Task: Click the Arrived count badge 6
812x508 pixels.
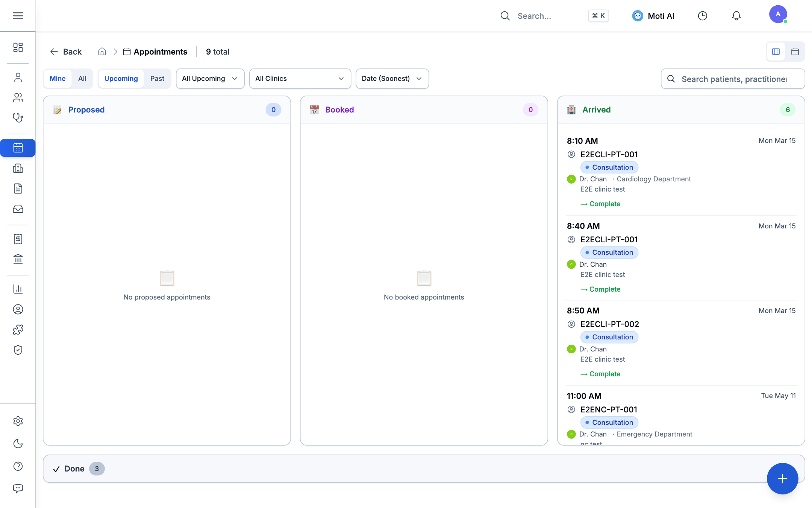Action: point(788,110)
